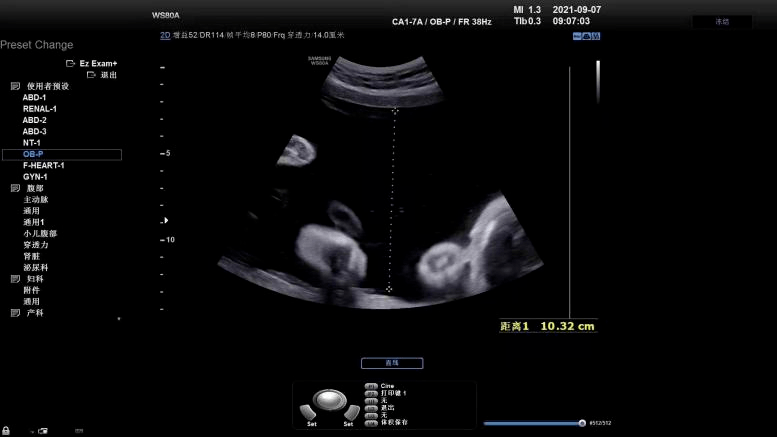Viewport: 777px width, 437px height.
Task: Click the lock icon at bottom-left corner
Action: coord(5,431)
